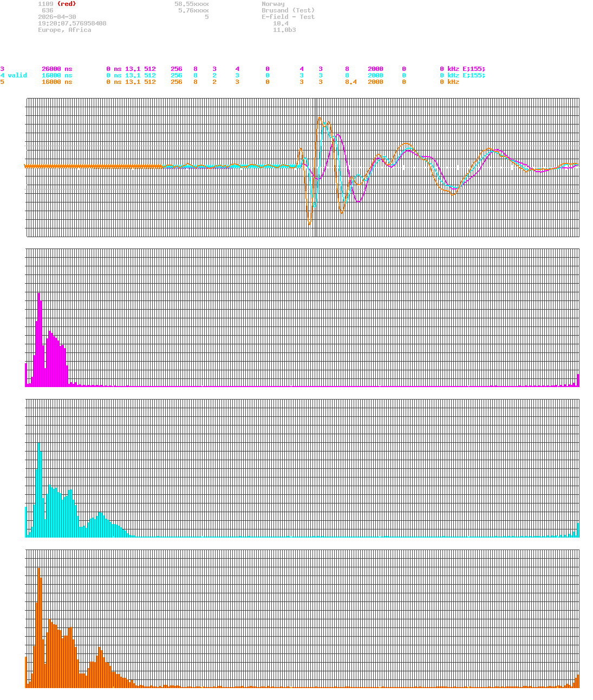Toggle orange channel 5 row visibility
The width and height of the screenshot is (593, 700).
click(2, 82)
